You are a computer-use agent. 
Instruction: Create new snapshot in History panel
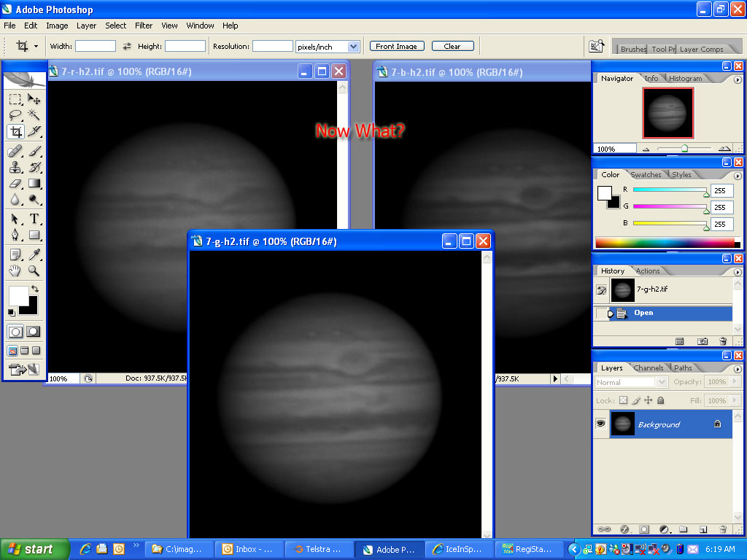click(703, 341)
